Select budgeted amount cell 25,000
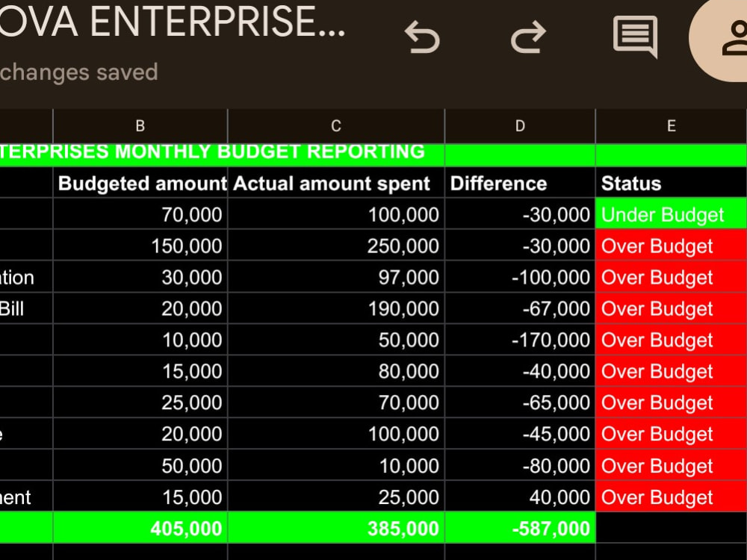This screenshot has width=747, height=560. (140, 402)
